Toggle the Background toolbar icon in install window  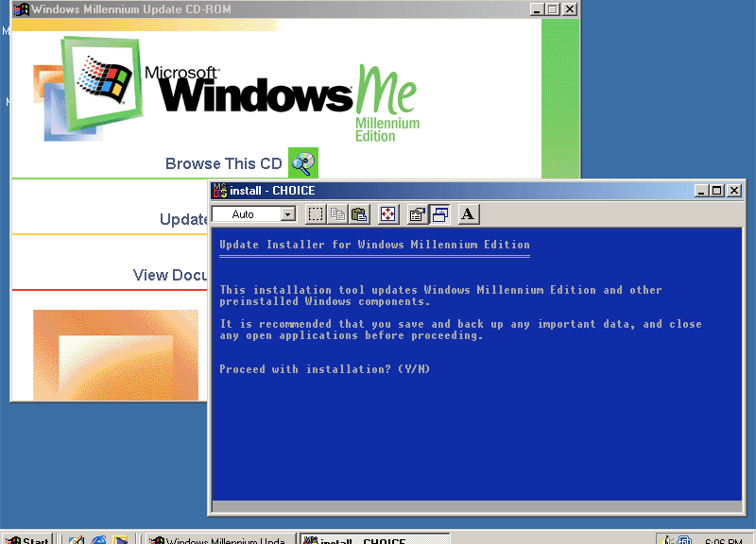pyautogui.click(x=439, y=214)
